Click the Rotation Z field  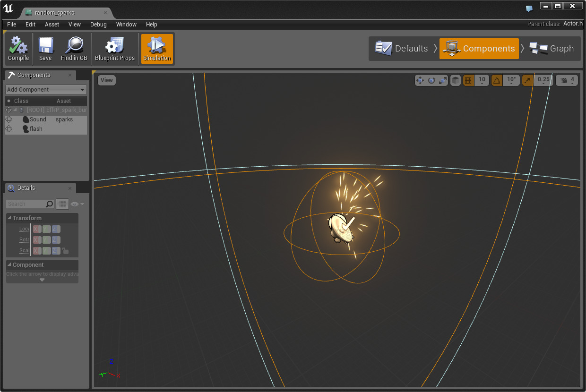tap(56, 240)
